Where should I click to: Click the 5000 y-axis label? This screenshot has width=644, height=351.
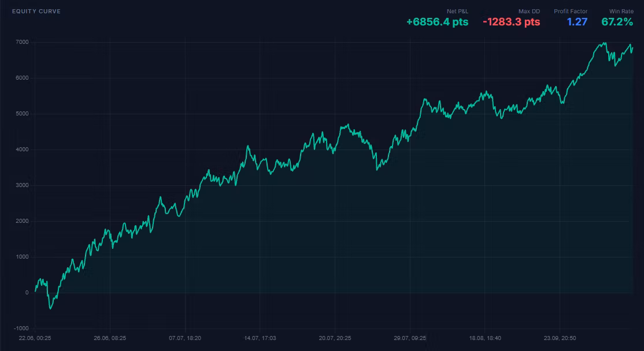[23, 114]
